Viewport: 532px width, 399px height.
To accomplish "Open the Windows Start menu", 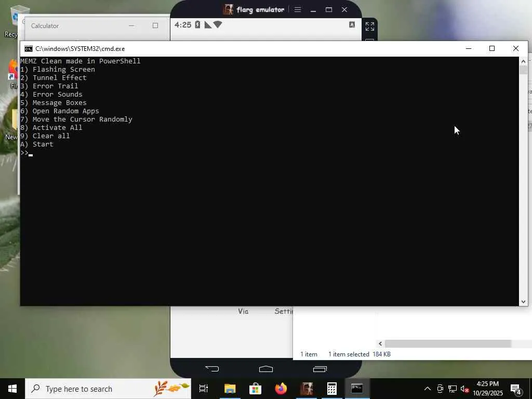I will pos(12,389).
